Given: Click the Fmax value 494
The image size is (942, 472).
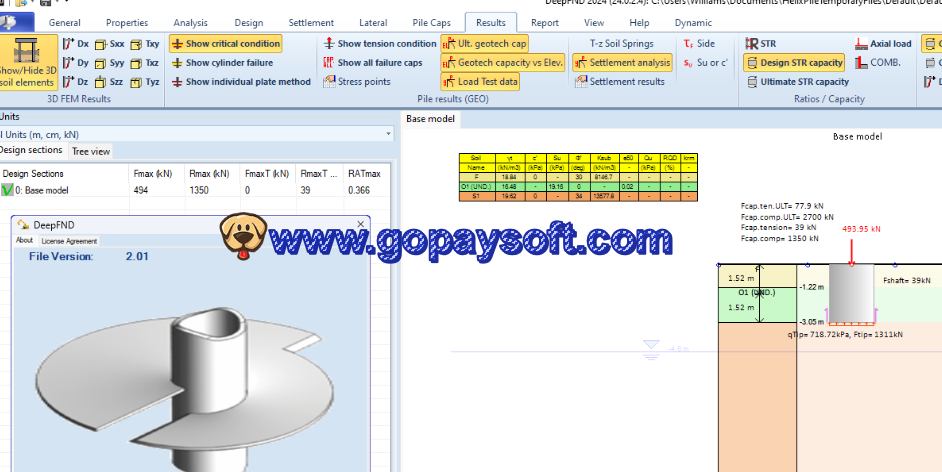Looking at the screenshot, I should (x=141, y=190).
